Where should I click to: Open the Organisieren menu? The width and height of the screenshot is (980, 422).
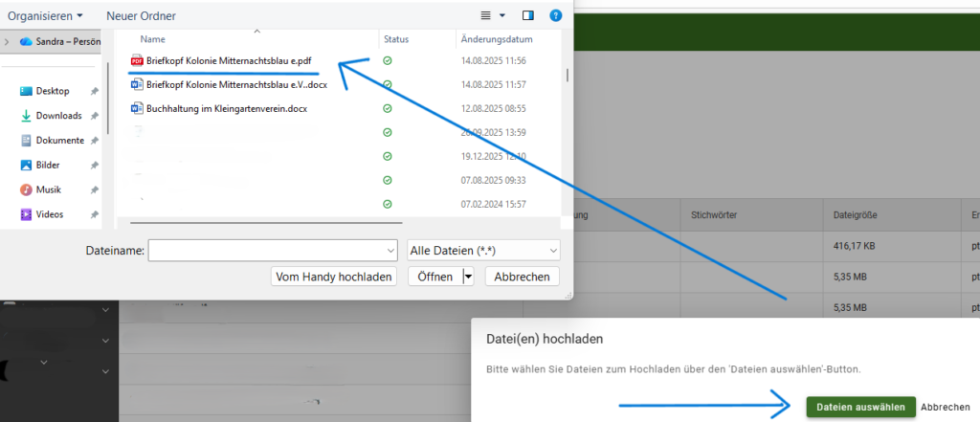[45, 15]
